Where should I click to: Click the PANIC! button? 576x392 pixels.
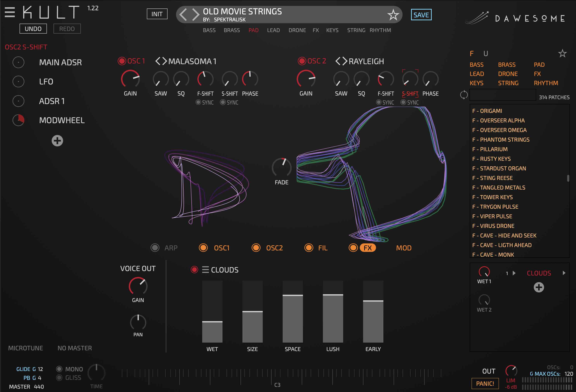pyautogui.click(x=485, y=384)
